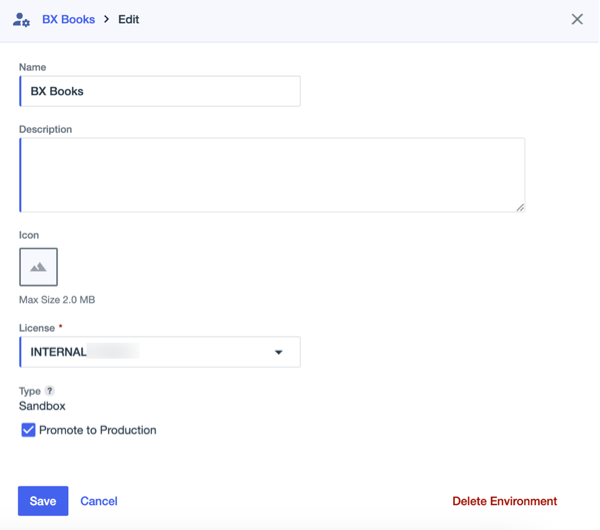Click the Sandbox type value text

(x=42, y=406)
